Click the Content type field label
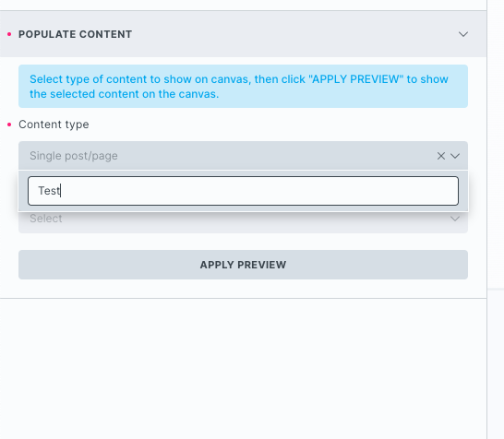 tap(54, 125)
